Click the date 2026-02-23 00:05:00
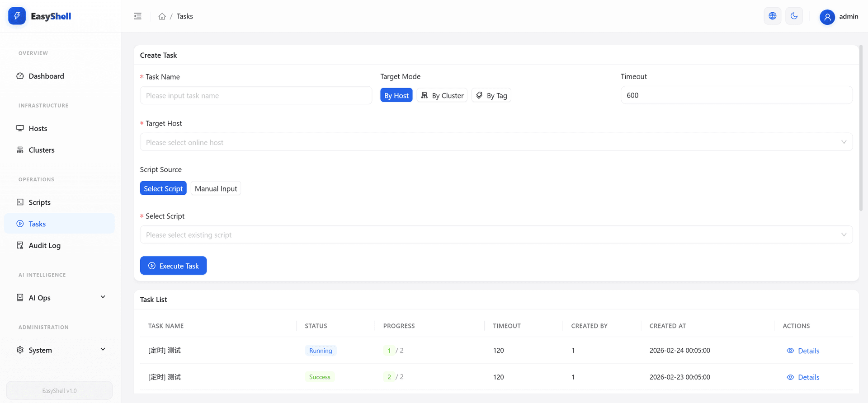The image size is (868, 403). 680,377
